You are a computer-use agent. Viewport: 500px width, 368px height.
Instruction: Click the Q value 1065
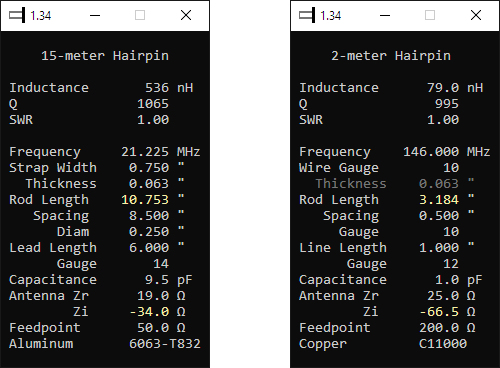153,104
